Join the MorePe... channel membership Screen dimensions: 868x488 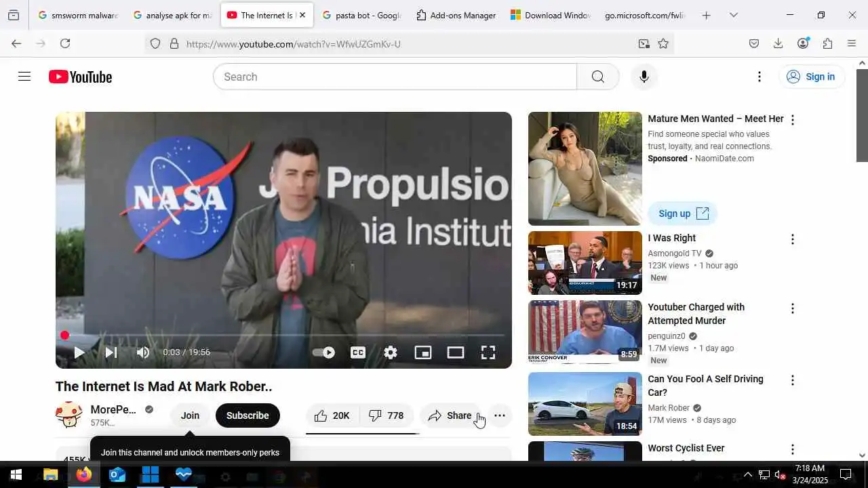190,415
